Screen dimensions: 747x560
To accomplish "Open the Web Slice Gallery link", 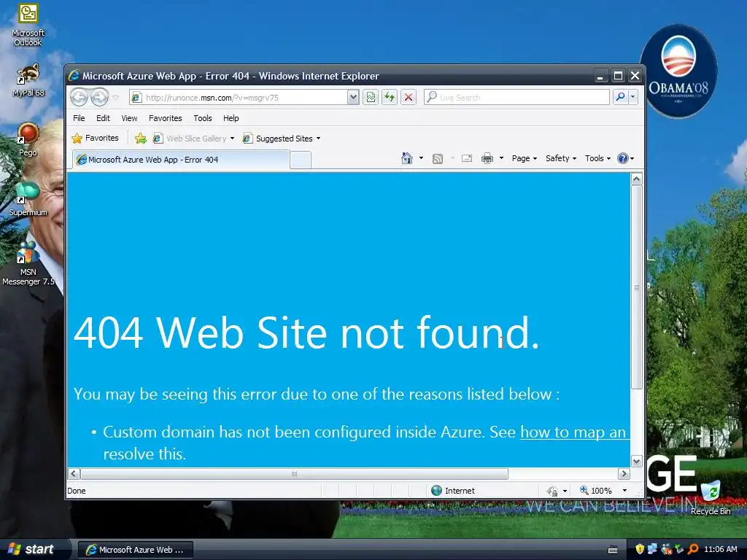I will [x=190, y=139].
